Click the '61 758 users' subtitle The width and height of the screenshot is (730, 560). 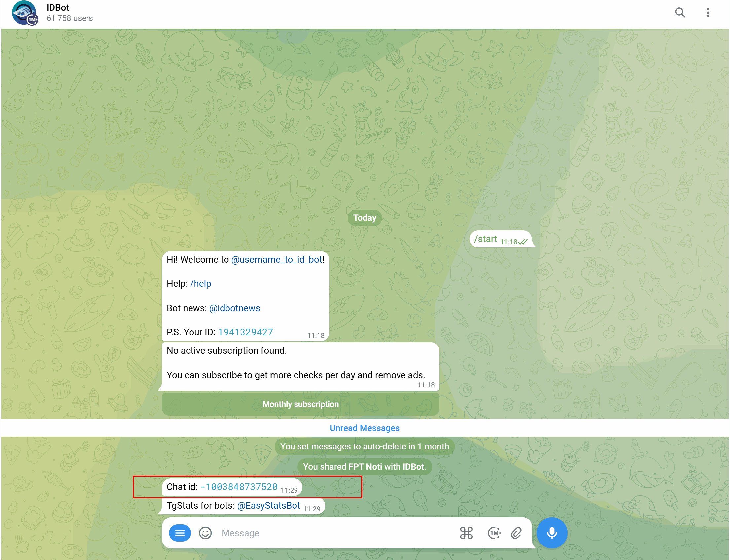[x=70, y=18]
